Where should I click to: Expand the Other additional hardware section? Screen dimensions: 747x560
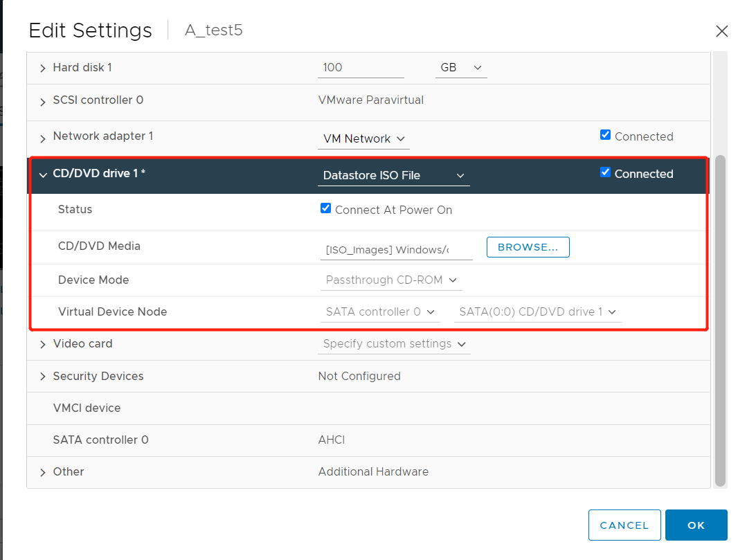point(42,471)
